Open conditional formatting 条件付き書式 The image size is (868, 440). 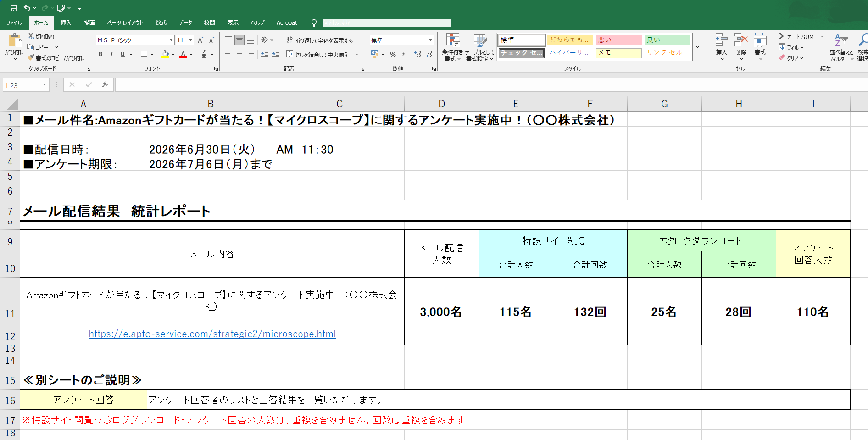coord(452,48)
